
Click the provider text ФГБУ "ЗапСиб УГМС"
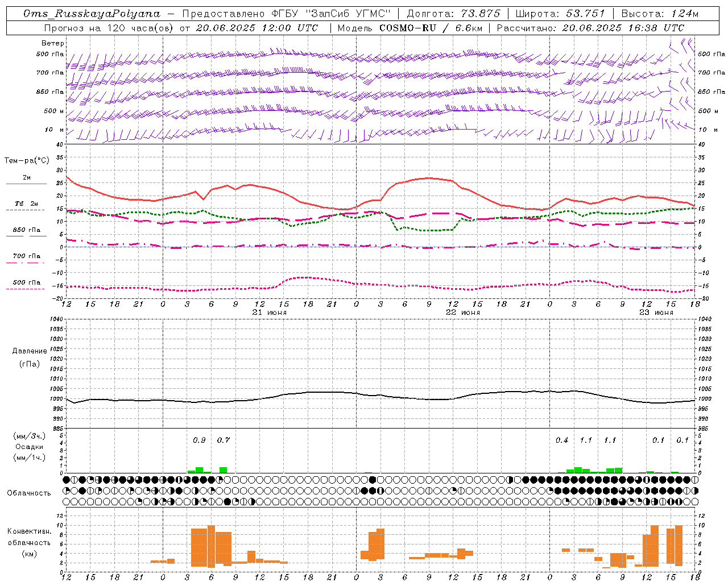point(331,14)
